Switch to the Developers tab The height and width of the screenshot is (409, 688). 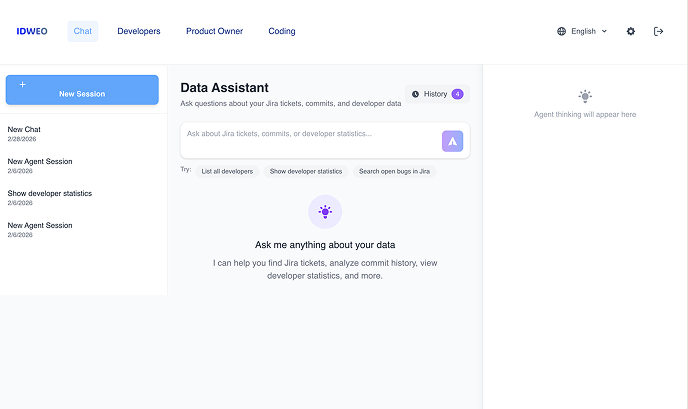[139, 31]
